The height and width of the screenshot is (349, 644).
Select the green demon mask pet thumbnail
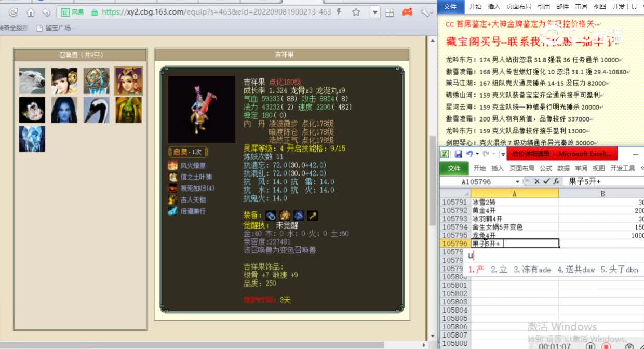[x=128, y=110]
